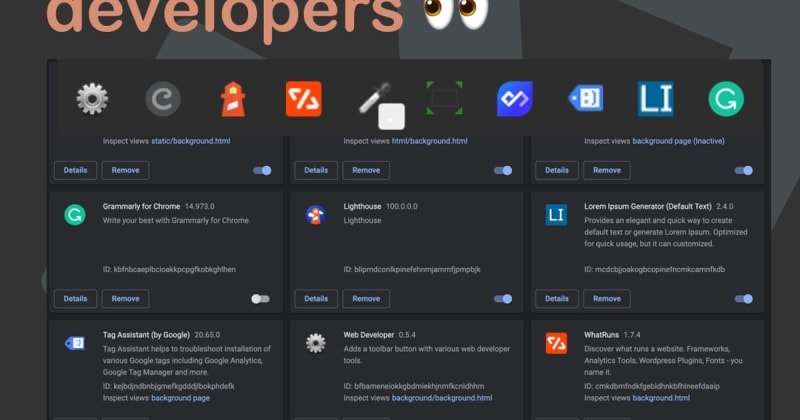Enable the Grammarly for Chrome extension toggle
The width and height of the screenshot is (800, 420).
pyautogui.click(x=260, y=298)
